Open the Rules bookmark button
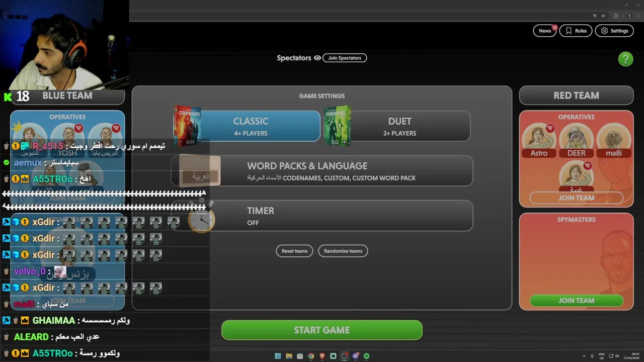This screenshot has height=362, width=644. tap(576, 31)
